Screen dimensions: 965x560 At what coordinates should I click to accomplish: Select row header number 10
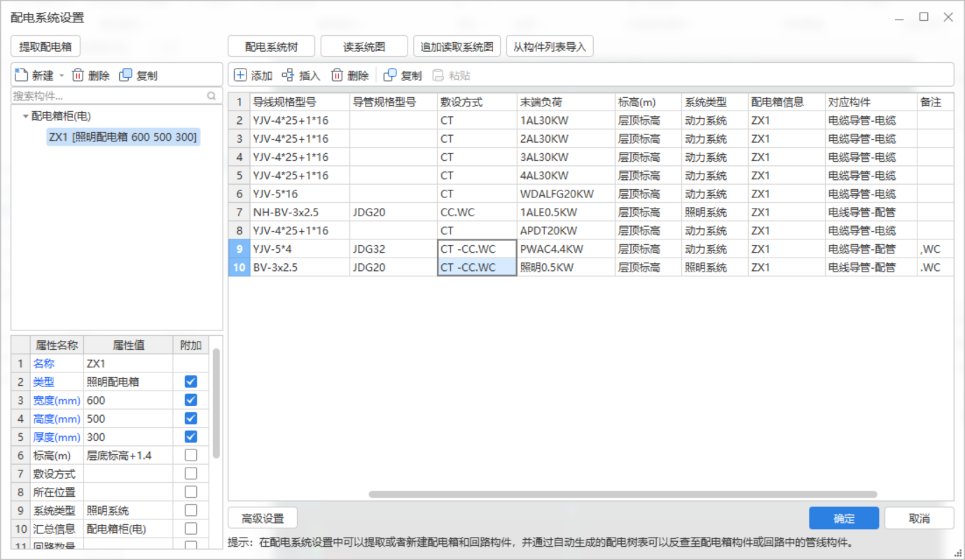pyautogui.click(x=239, y=267)
